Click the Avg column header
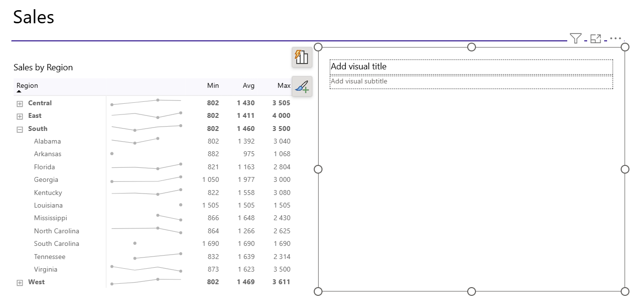 249,85
